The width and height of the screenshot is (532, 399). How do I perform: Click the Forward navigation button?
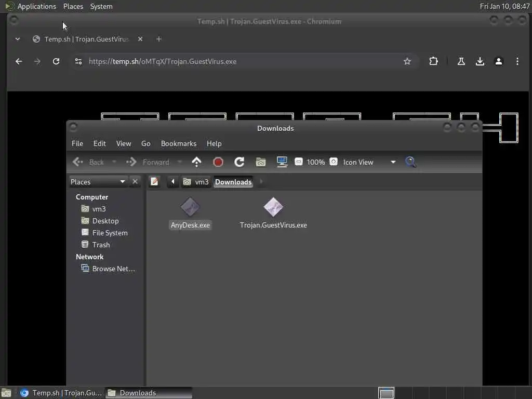click(148, 162)
